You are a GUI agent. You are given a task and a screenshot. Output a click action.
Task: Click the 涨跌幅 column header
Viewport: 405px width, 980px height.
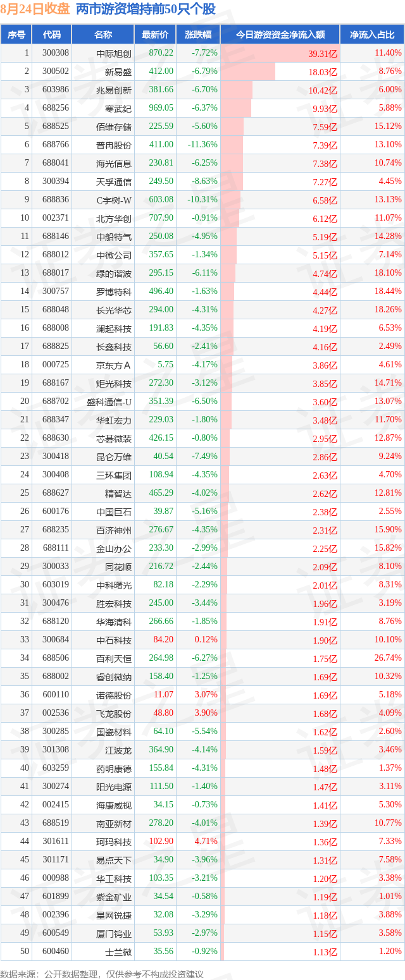(x=198, y=35)
